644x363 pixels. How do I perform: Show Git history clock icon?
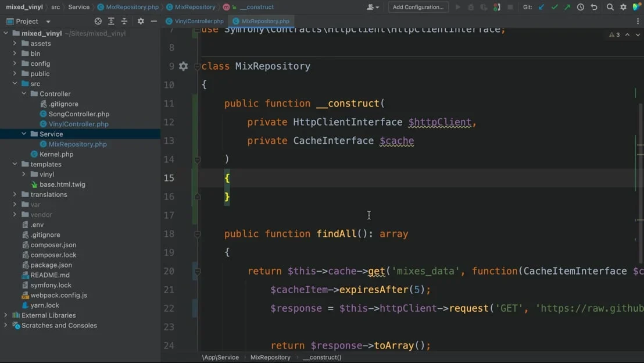[x=580, y=7]
